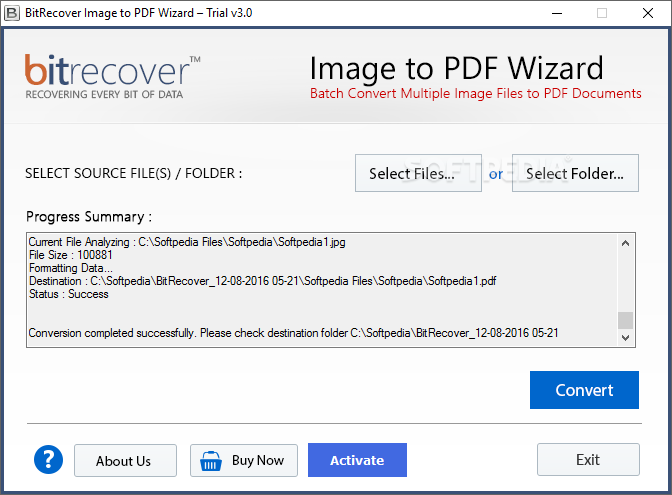Click the bitrecover logo

point(112,76)
